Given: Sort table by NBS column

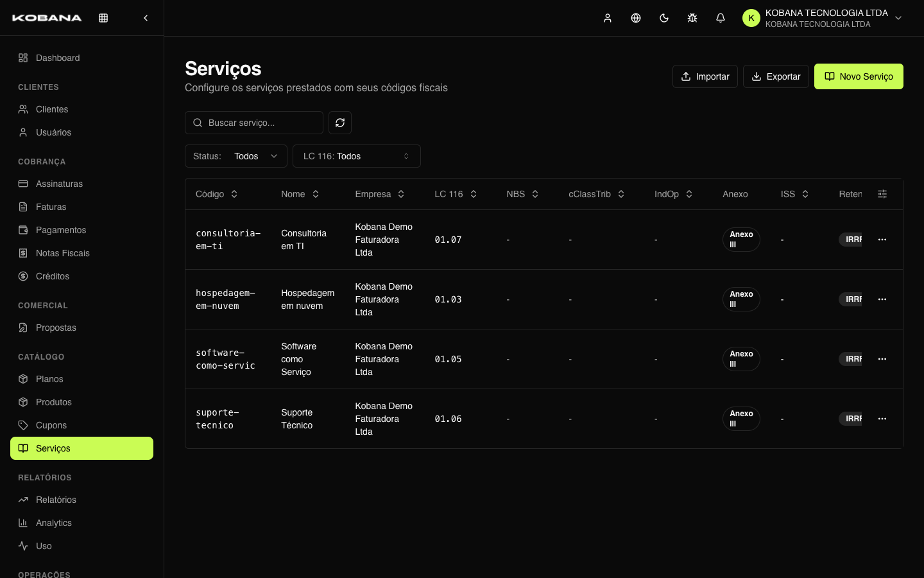Looking at the screenshot, I should pos(522,194).
